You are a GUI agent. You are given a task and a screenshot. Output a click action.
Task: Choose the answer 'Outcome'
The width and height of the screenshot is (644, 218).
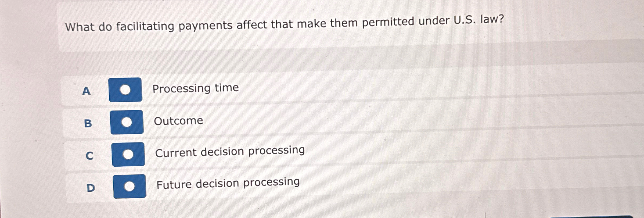tap(178, 121)
